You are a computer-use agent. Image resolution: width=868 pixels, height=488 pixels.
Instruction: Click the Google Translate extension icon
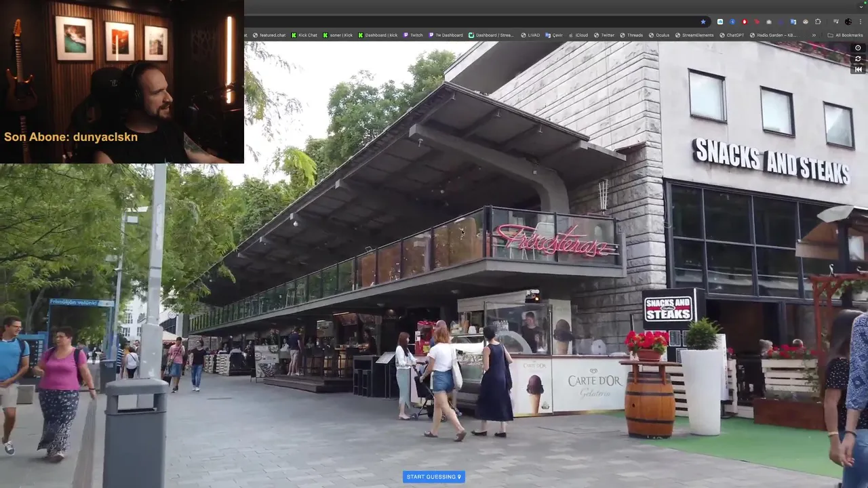793,22
